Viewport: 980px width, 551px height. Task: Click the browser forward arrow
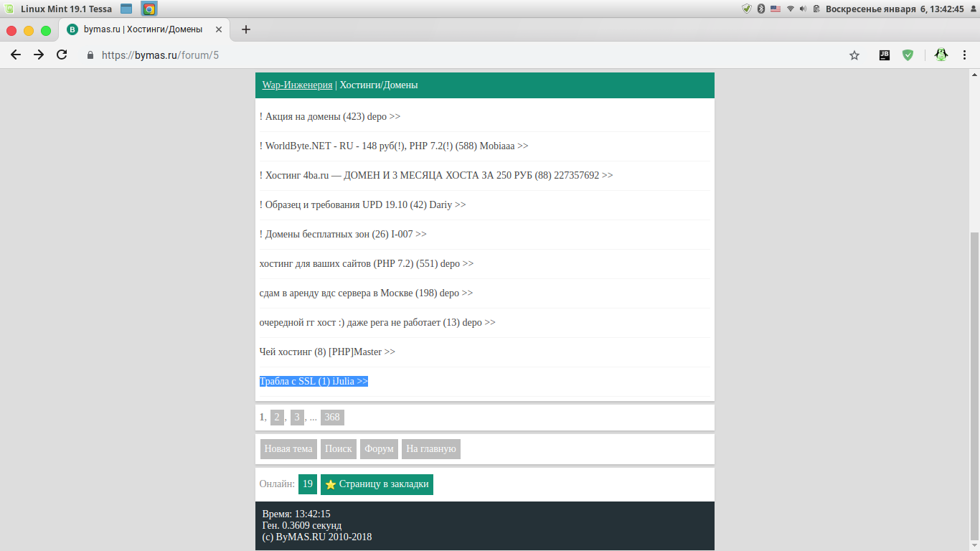tap(39, 55)
